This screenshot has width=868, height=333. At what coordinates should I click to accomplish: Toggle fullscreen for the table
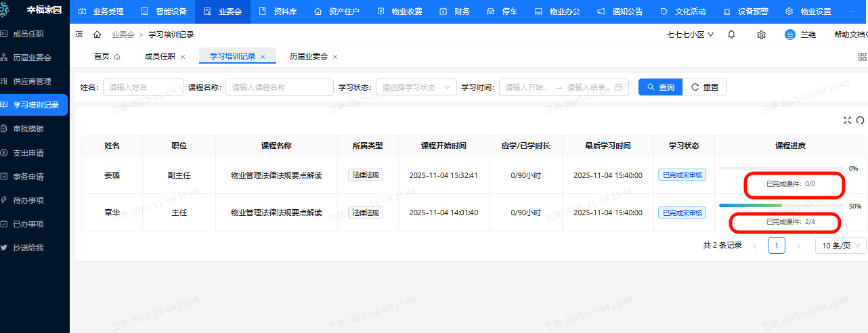(x=847, y=120)
